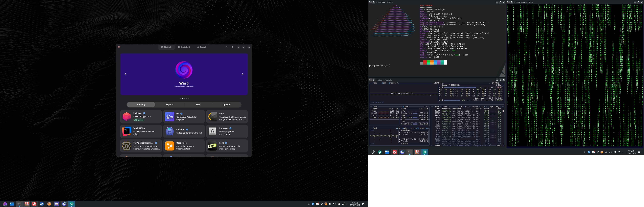Open Spectacle in the taskbar containing Steam
Screen dimensions: 644x207
(x=72, y=204)
